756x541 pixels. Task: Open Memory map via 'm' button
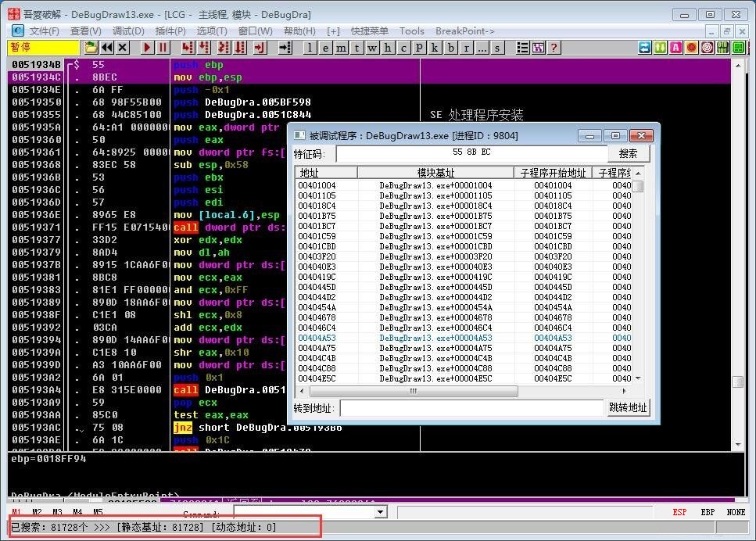click(x=342, y=48)
